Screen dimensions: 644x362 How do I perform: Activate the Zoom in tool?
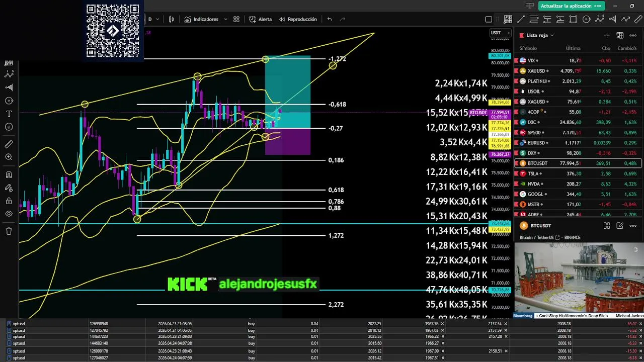(9, 157)
